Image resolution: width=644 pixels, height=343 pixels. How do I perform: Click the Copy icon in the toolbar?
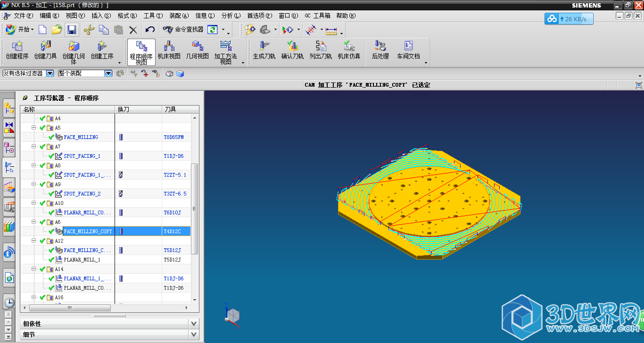[103, 30]
